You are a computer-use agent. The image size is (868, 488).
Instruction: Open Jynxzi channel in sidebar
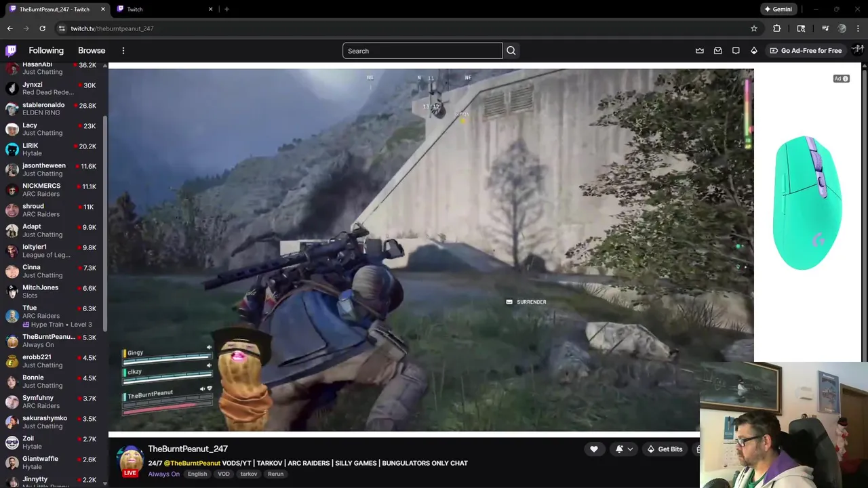pyautogui.click(x=54, y=88)
